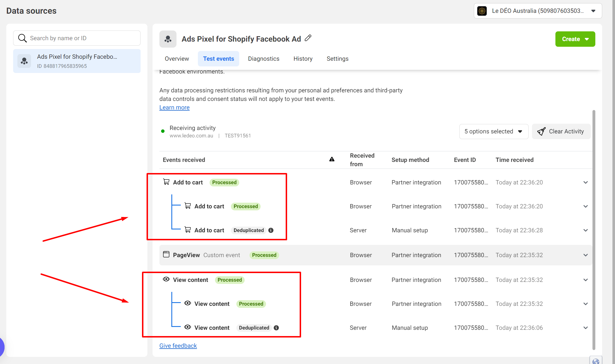Expand the Server View content row at 22:36:06
615x364 pixels.
pyautogui.click(x=586, y=328)
